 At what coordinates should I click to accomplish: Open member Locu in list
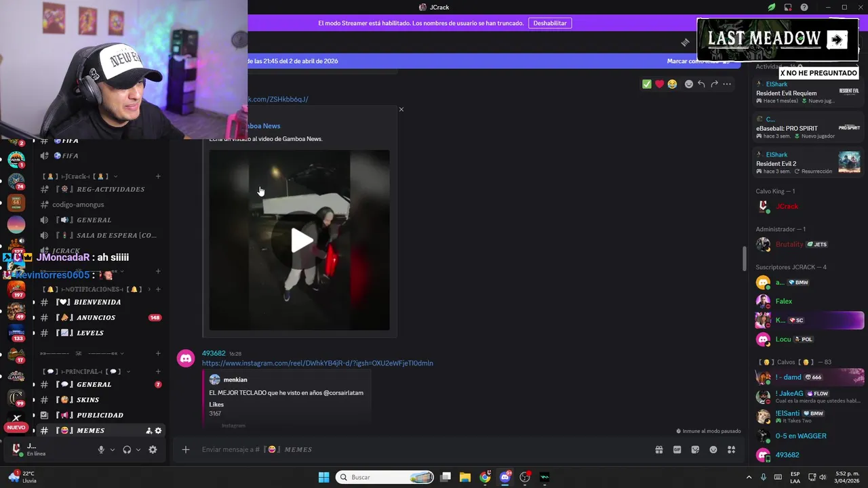pos(808,339)
